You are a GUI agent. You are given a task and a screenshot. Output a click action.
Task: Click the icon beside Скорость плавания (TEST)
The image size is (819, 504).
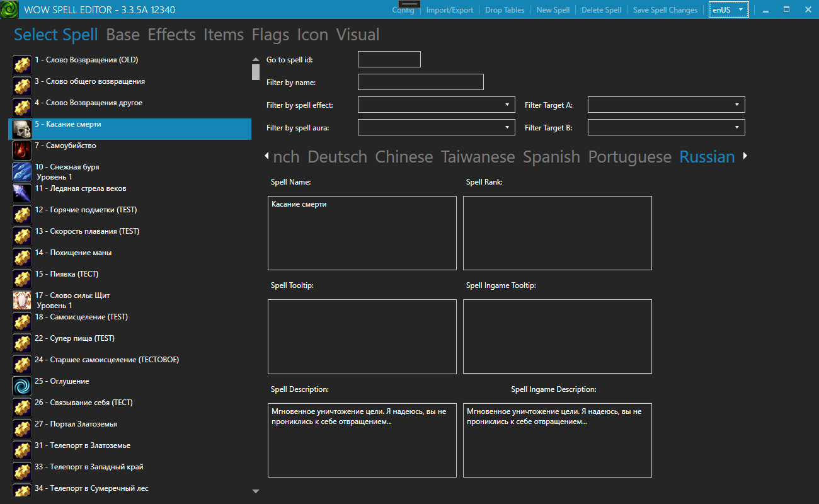[22, 236]
